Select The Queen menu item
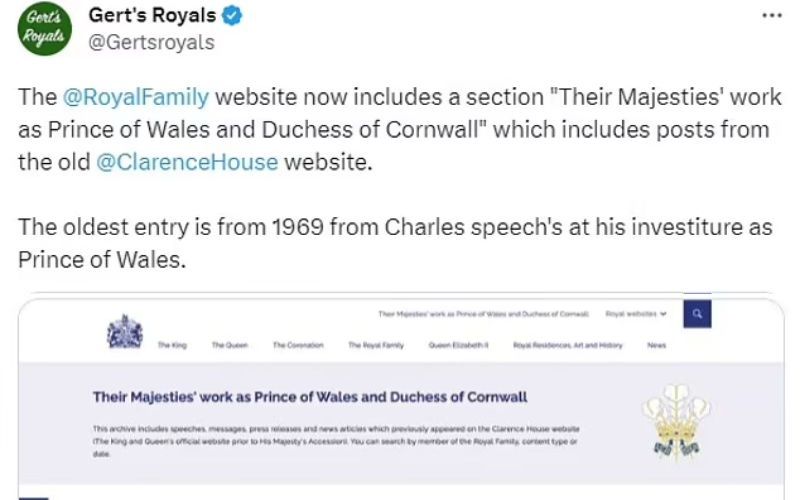 229,345
